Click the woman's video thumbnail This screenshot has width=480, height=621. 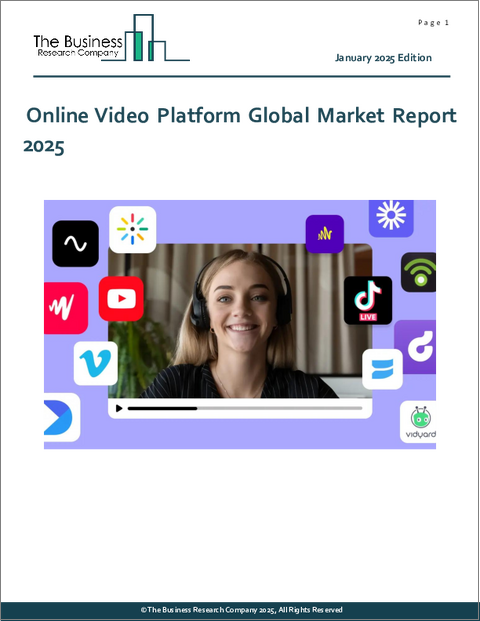click(240, 321)
